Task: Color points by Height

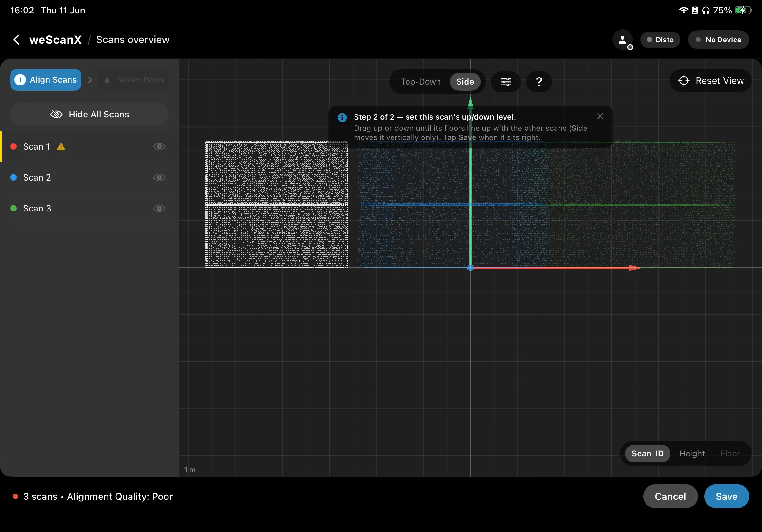Action: [x=692, y=454]
